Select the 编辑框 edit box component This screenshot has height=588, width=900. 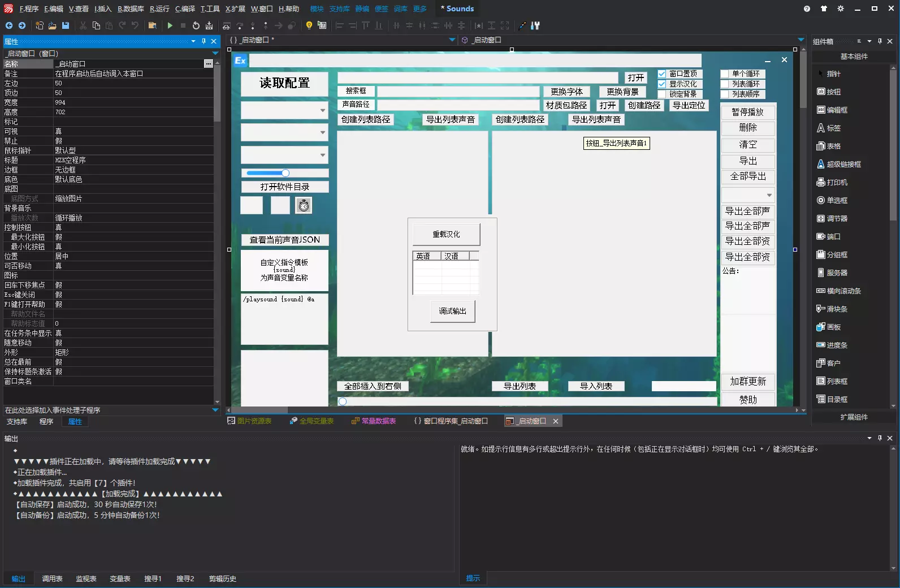click(832, 110)
